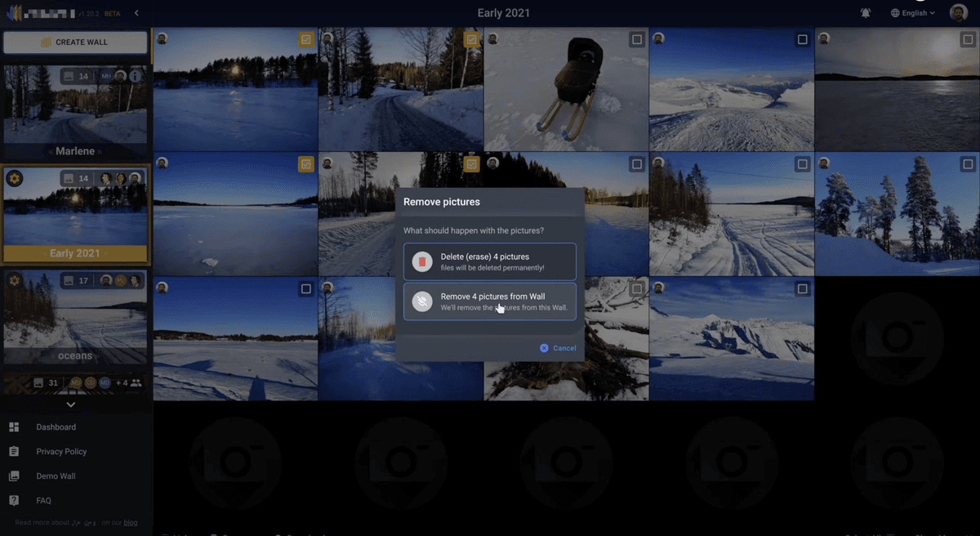Click the Create Wall button
Viewport: 980px width, 536px height.
tap(75, 42)
